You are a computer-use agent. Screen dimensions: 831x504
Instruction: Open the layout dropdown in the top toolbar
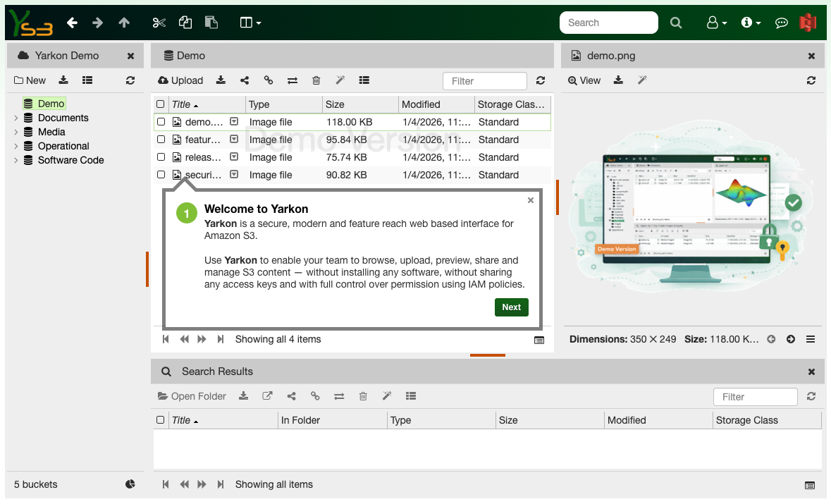point(250,22)
